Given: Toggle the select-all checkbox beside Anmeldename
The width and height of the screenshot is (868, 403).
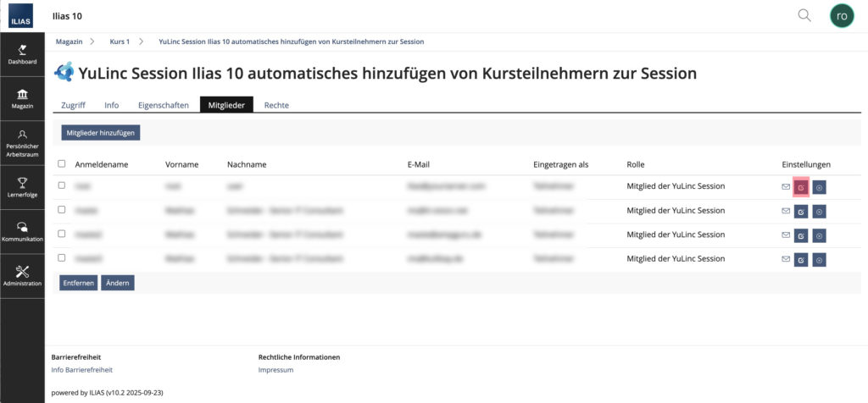Looking at the screenshot, I should tap(61, 163).
